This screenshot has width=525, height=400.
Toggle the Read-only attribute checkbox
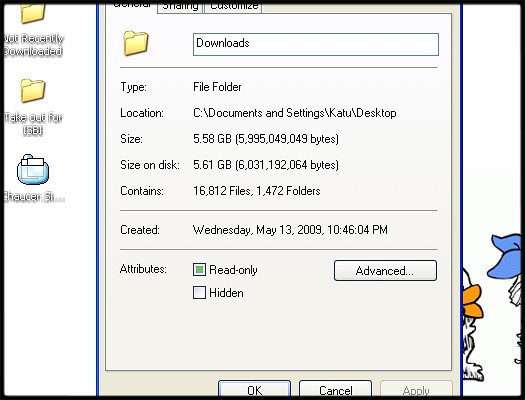(x=199, y=269)
